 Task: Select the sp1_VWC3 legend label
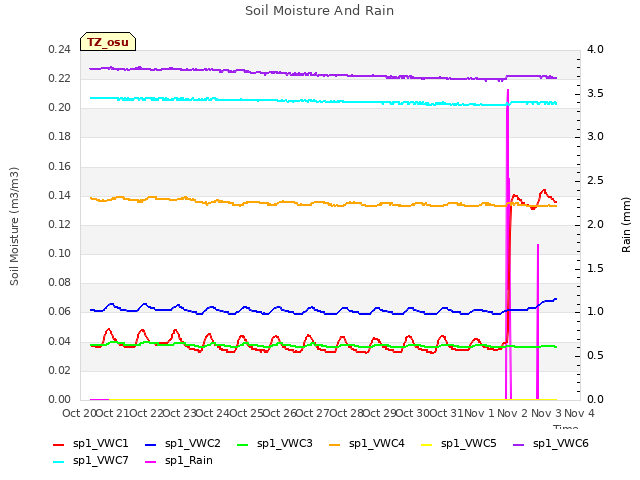(x=284, y=443)
